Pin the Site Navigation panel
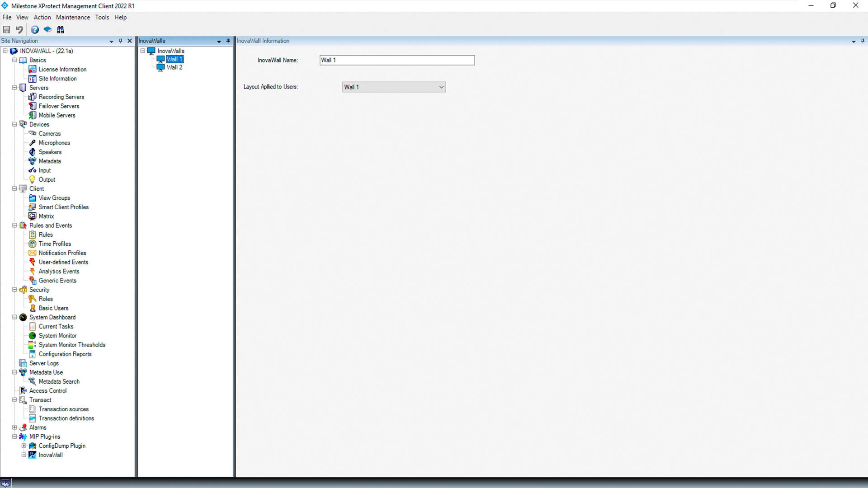The width and height of the screenshot is (868, 488). [121, 41]
